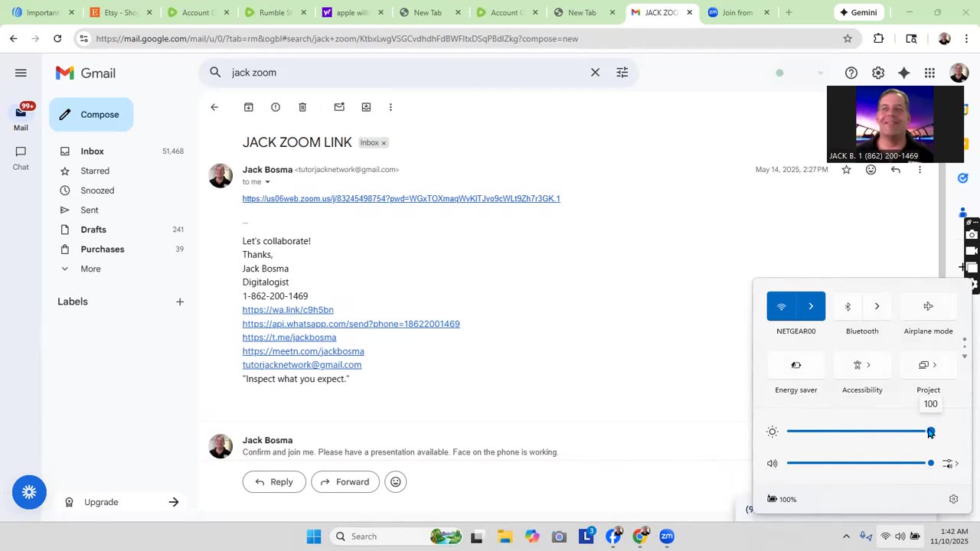Show recipient details dropdown next to 'to me'
The width and height of the screenshot is (980, 551).
[x=267, y=182]
